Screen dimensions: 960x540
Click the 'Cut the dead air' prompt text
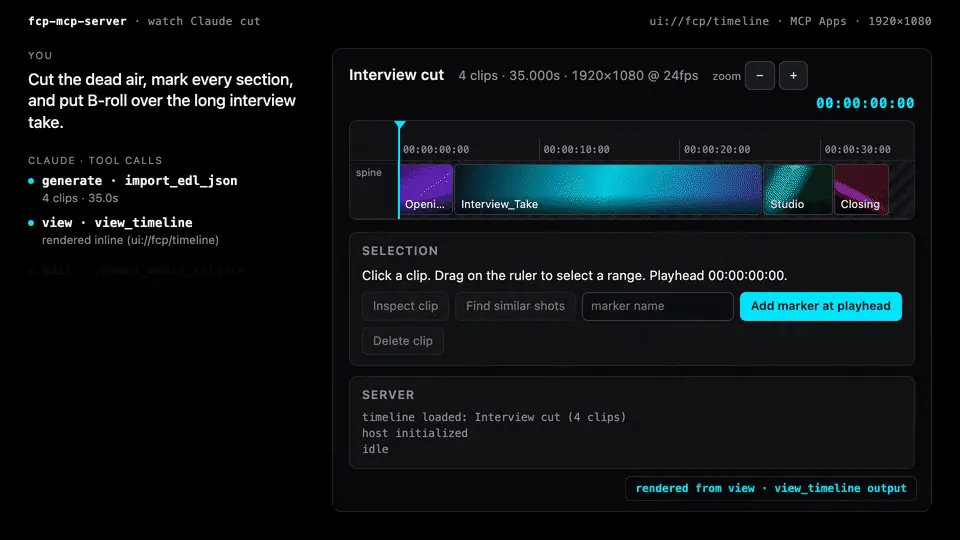click(x=162, y=101)
